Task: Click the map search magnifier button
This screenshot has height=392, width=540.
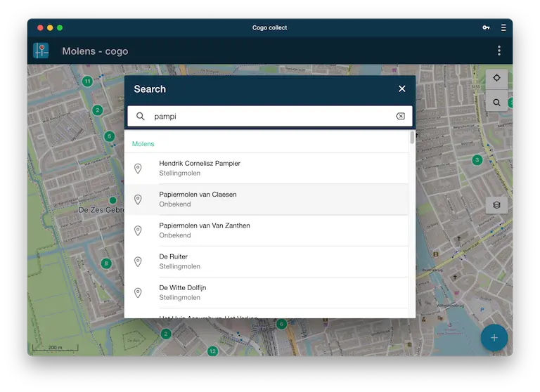Action: click(496, 103)
